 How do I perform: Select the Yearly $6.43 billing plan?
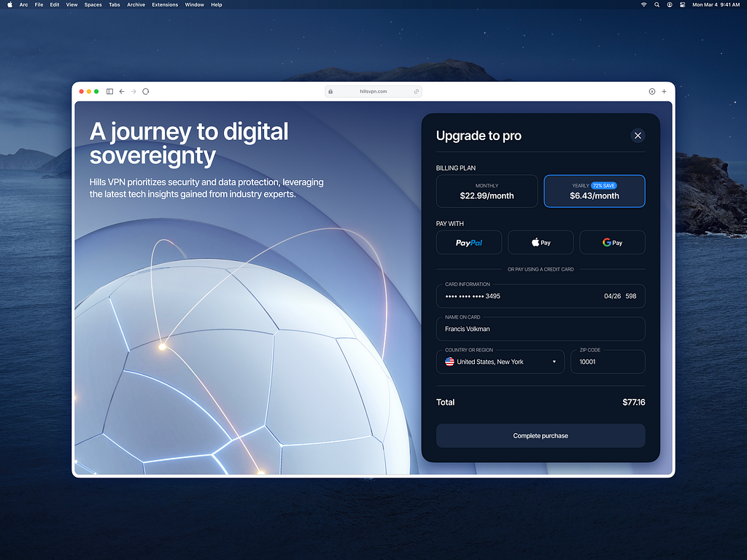pyautogui.click(x=594, y=190)
